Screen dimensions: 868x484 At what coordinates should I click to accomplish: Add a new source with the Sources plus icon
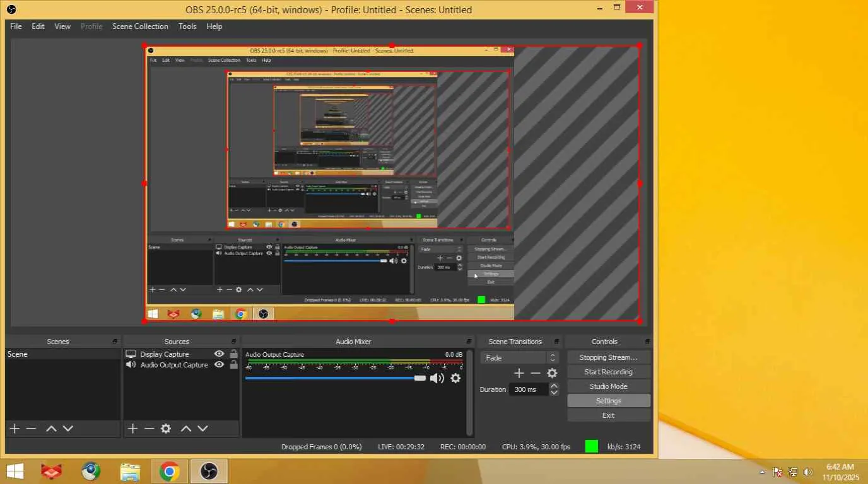132,429
